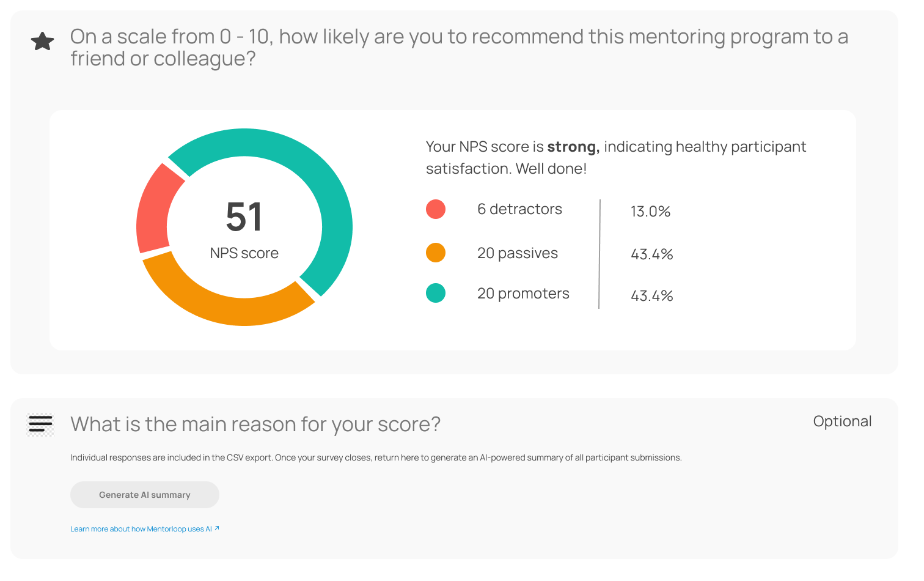Open Learn more about Mentorloop AI link

(x=141, y=529)
